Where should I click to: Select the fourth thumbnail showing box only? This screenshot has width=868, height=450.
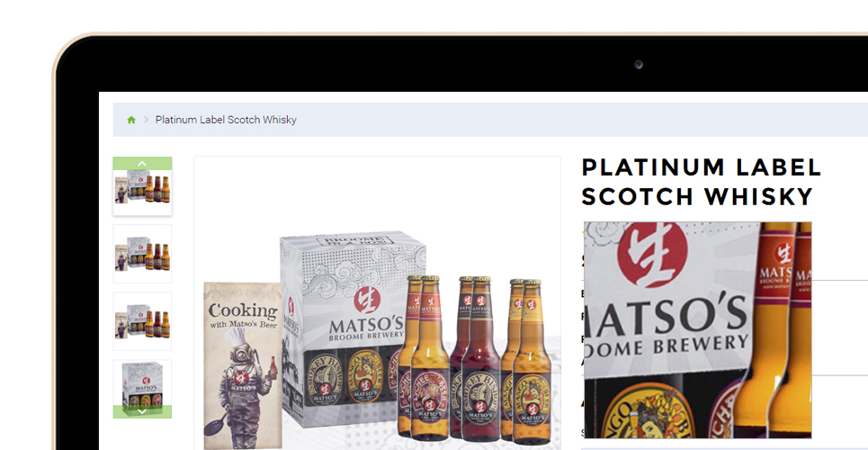pyautogui.click(x=142, y=389)
